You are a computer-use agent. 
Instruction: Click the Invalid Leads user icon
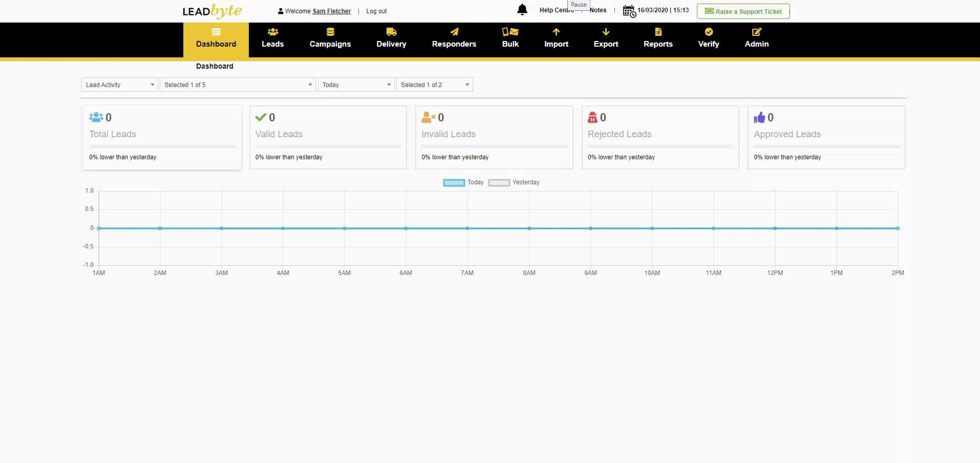tap(429, 117)
